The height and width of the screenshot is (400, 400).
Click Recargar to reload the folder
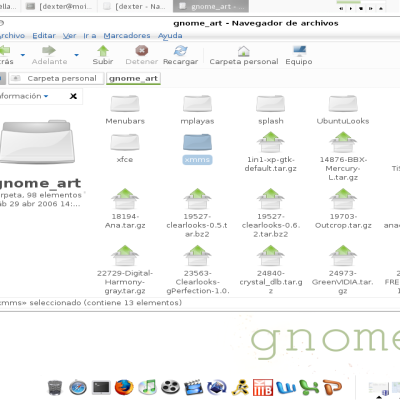pos(180,55)
